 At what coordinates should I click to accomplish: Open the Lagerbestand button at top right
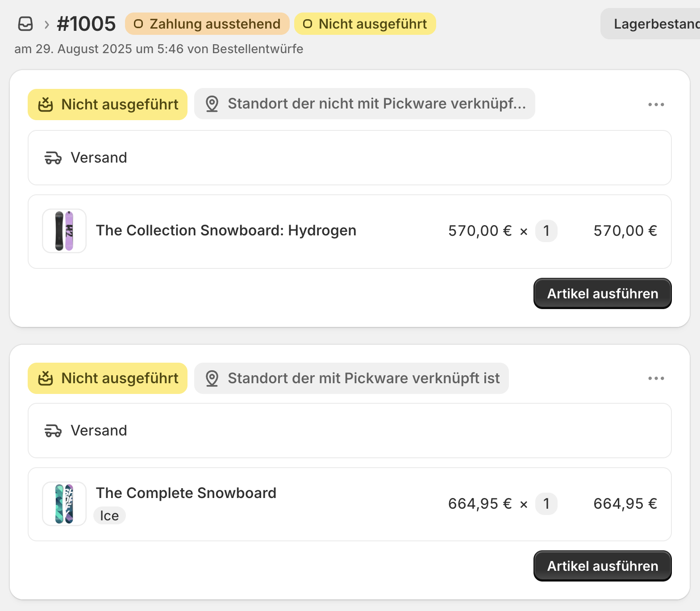654,24
